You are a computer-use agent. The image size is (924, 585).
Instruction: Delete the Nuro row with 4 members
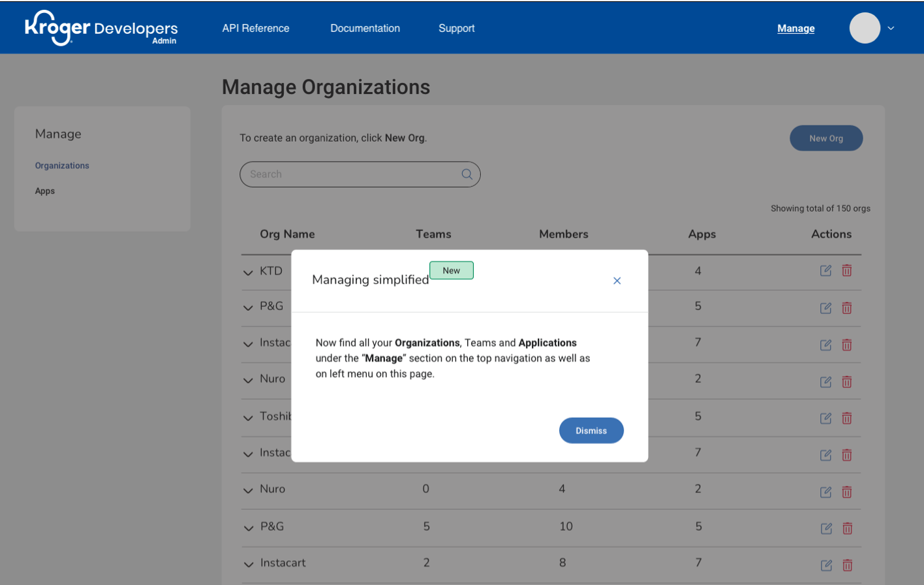(x=847, y=492)
